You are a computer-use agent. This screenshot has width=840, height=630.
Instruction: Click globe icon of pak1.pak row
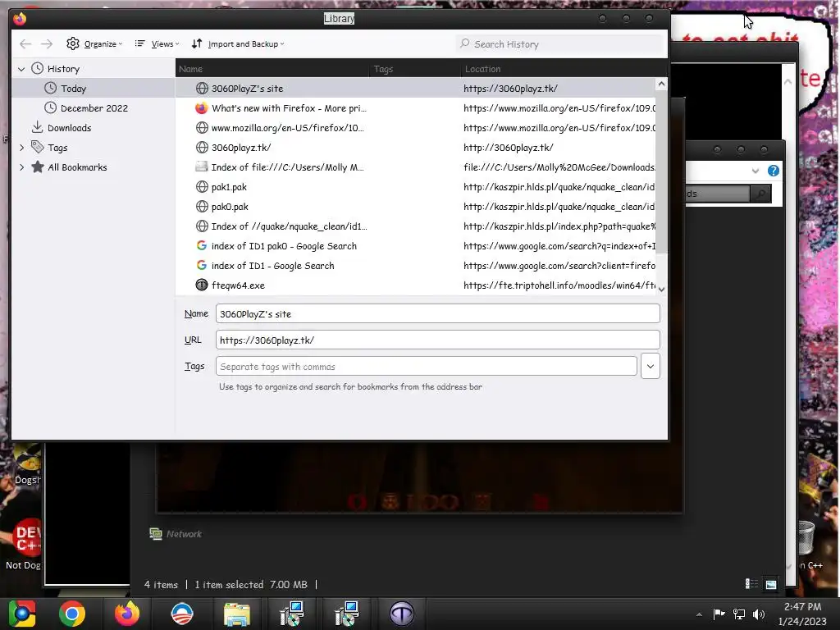pos(202,187)
